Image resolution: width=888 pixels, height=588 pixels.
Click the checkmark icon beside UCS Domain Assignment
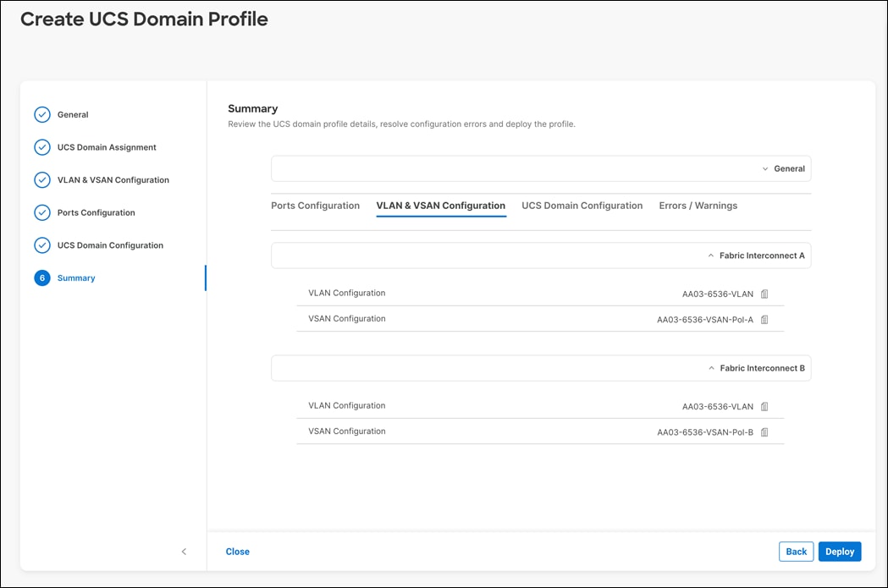point(42,146)
